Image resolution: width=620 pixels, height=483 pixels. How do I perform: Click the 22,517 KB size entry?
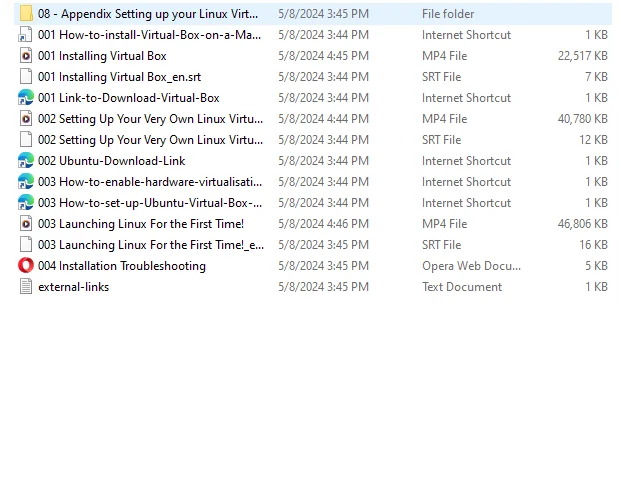pyautogui.click(x=583, y=56)
